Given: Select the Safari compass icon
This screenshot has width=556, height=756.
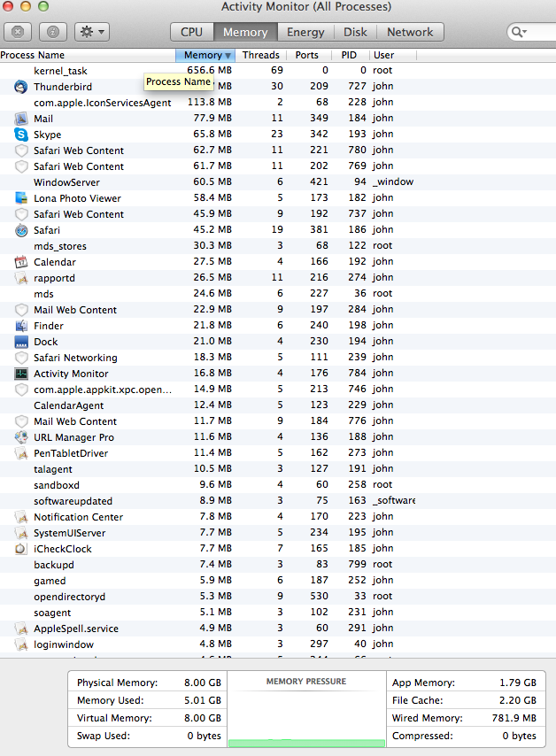Looking at the screenshot, I should 20,230.
